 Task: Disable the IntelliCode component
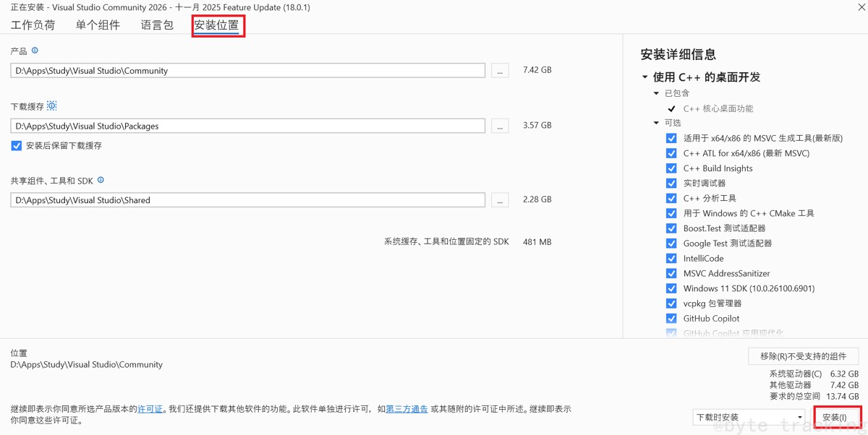671,258
